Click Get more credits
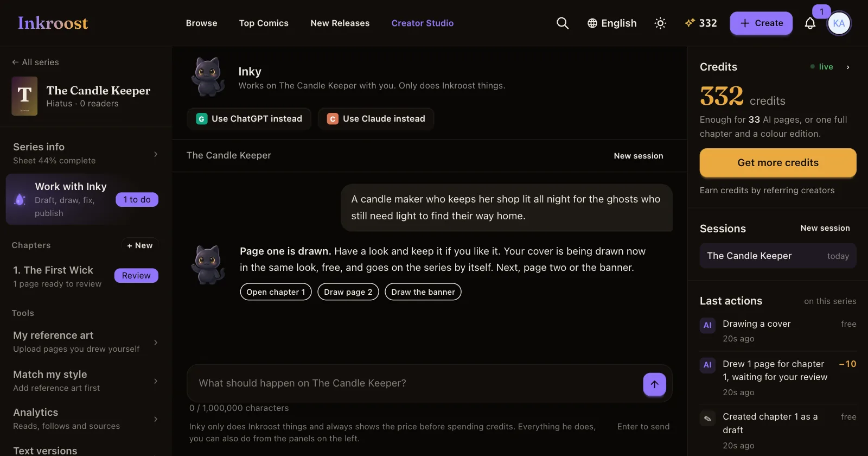Image resolution: width=868 pixels, height=456 pixels. 778,163
